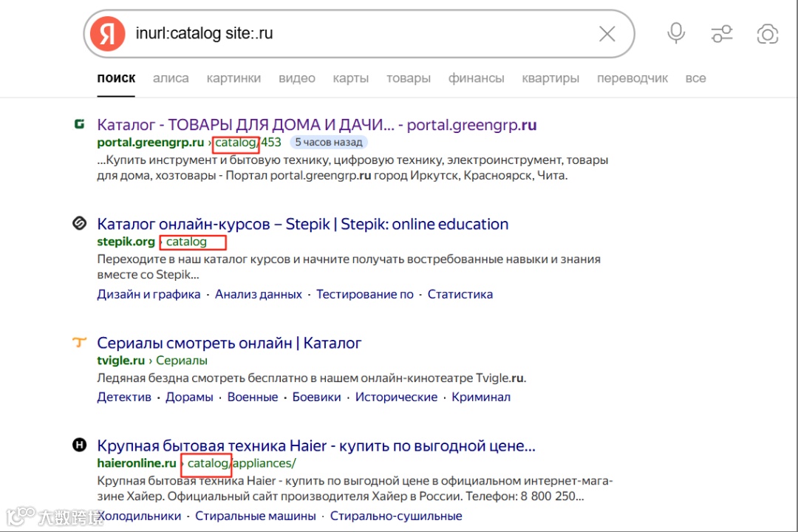The height and width of the screenshot is (532, 798).
Task: Start voice search with microphone icon
Action: 676,33
